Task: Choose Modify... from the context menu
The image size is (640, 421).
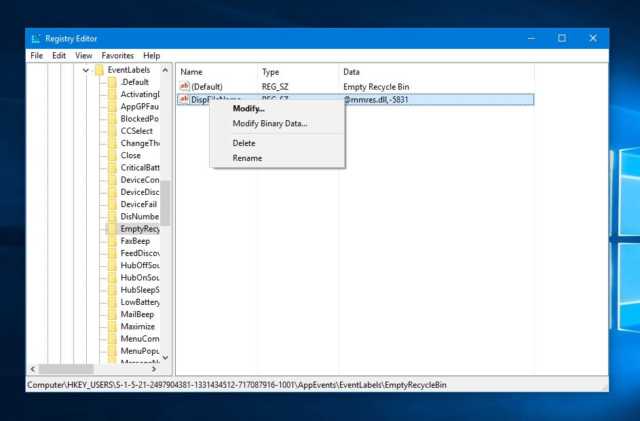Action: [x=249, y=109]
